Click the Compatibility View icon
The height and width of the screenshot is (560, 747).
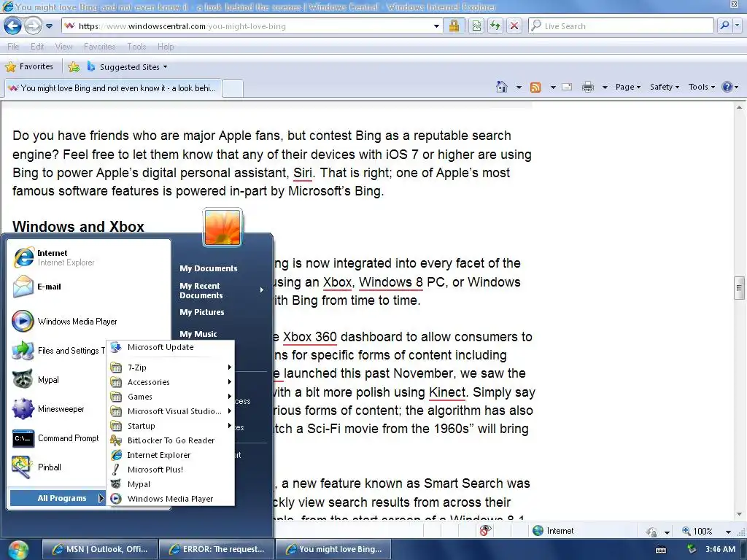click(476, 26)
